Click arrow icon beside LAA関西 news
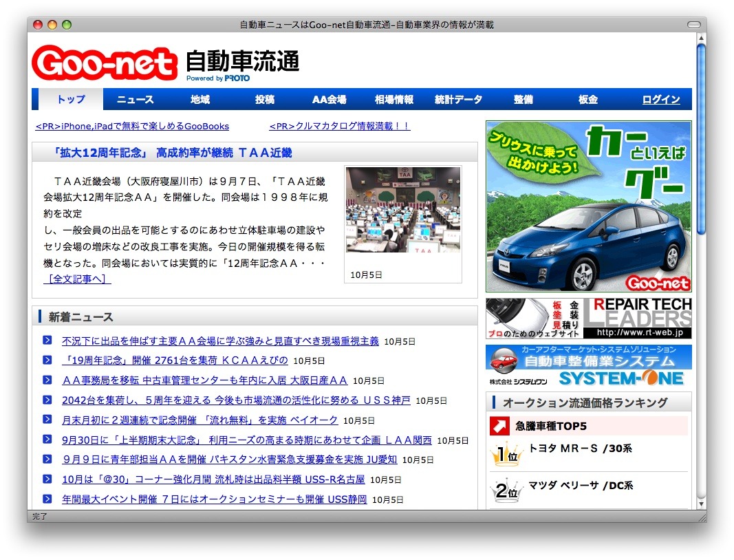 (x=47, y=439)
